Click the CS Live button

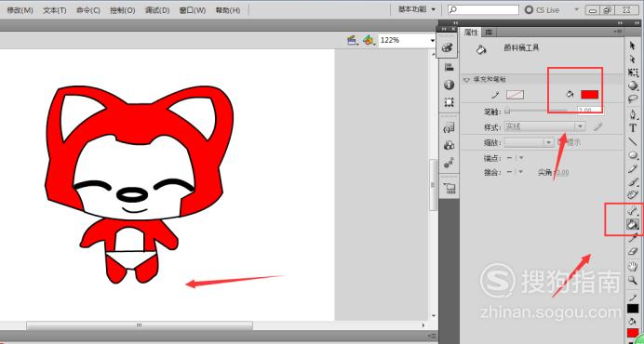(543, 10)
